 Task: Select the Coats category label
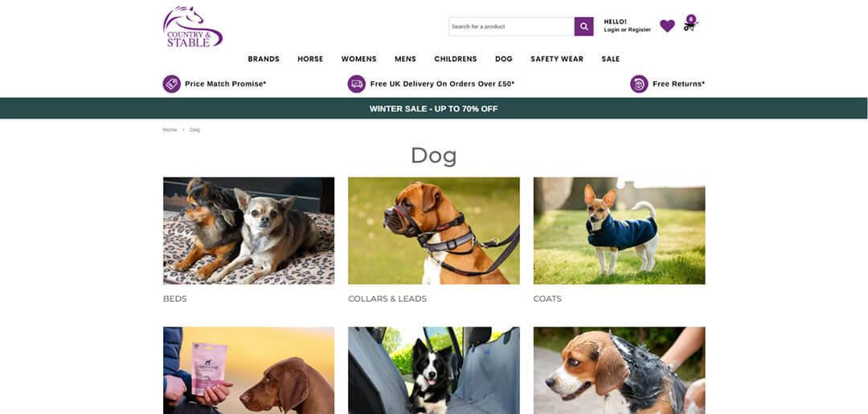[x=547, y=299]
